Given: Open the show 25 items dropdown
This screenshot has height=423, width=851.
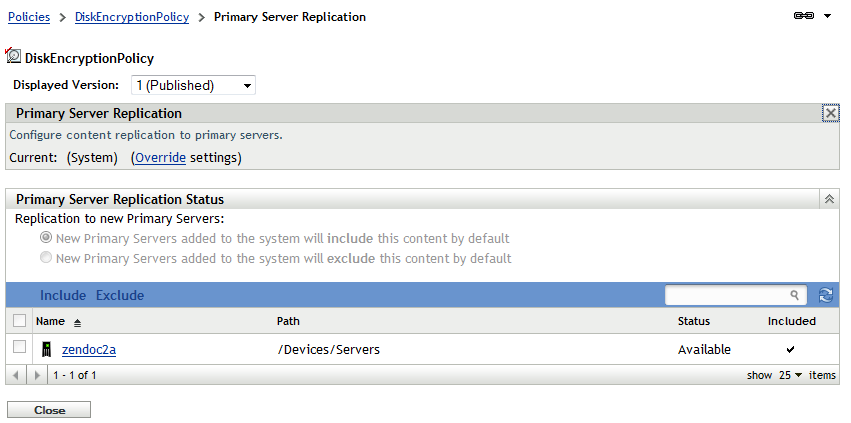Looking at the screenshot, I should [790, 375].
